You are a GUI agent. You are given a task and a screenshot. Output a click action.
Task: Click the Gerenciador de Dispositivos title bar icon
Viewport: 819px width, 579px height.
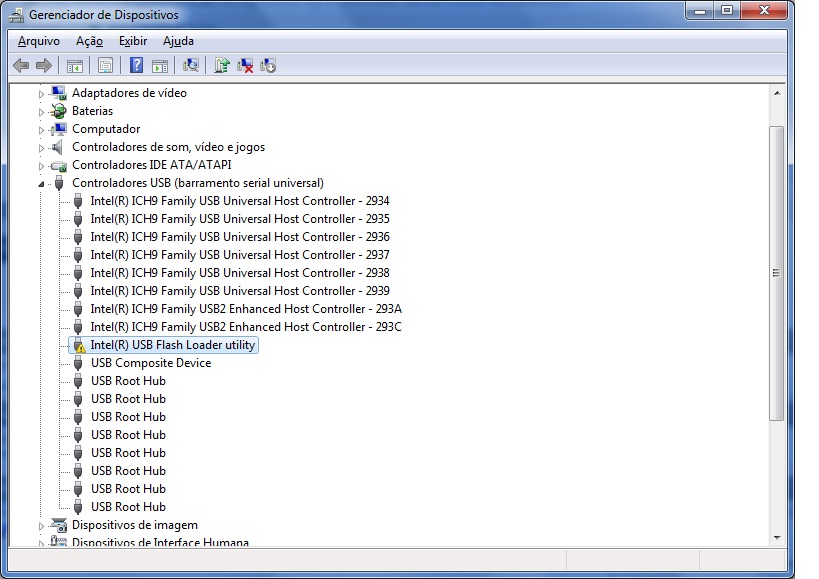coord(16,15)
